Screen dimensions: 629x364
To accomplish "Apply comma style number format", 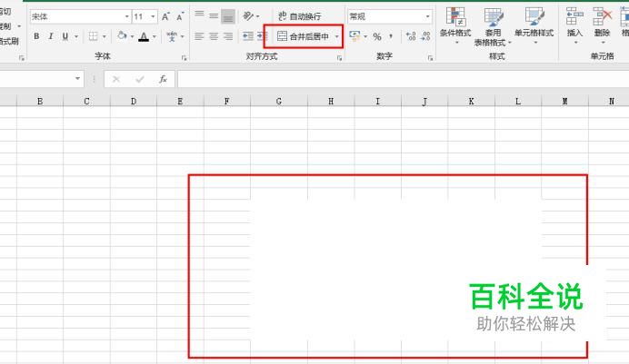I will pyautogui.click(x=391, y=36).
